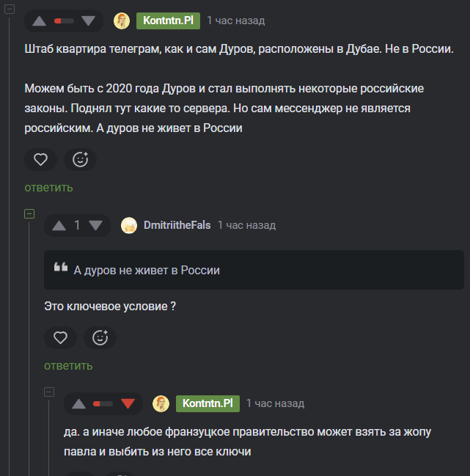Image resolution: width=470 pixels, height=476 pixels.
Task: Click heart under "Это ключевое условие ?"
Action: pyautogui.click(x=60, y=337)
